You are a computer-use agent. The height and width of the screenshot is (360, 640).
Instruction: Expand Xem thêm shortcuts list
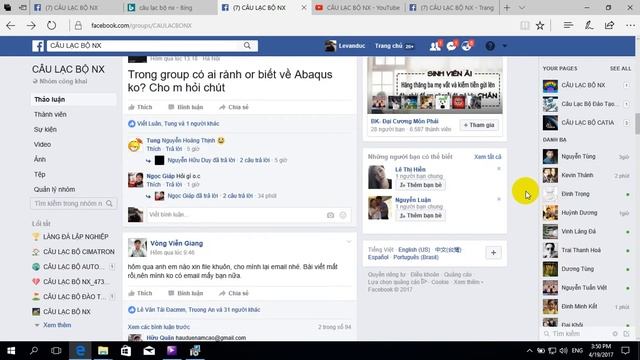point(57,325)
